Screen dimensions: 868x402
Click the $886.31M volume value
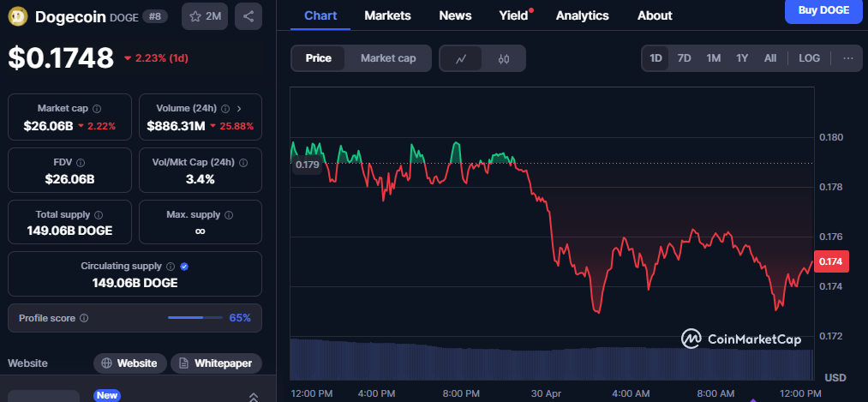coord(176,126)
